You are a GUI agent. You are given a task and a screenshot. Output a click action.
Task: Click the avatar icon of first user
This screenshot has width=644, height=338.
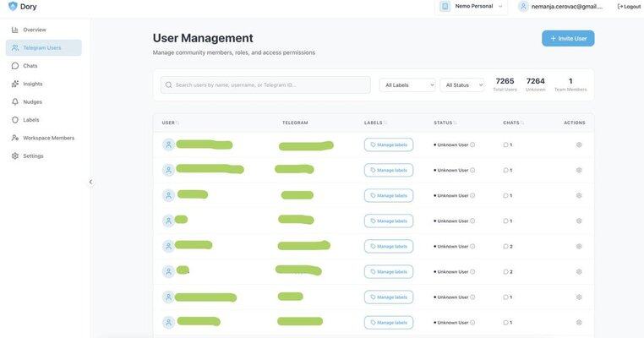[168, 144]
